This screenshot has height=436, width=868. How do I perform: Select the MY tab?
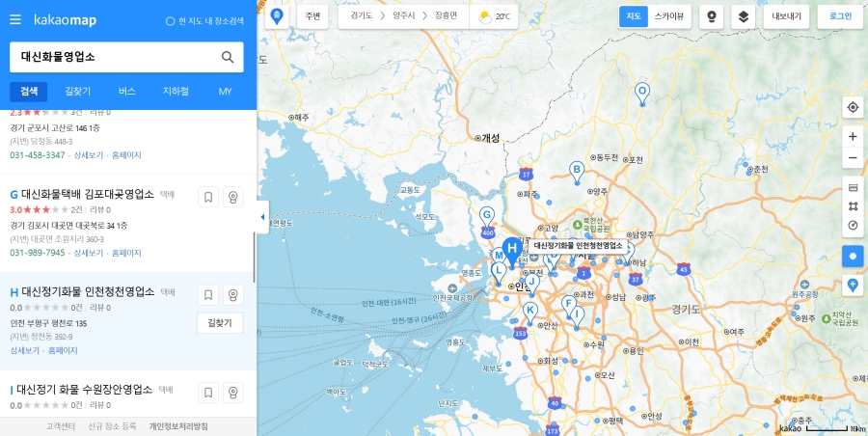(x=225, y=92)
